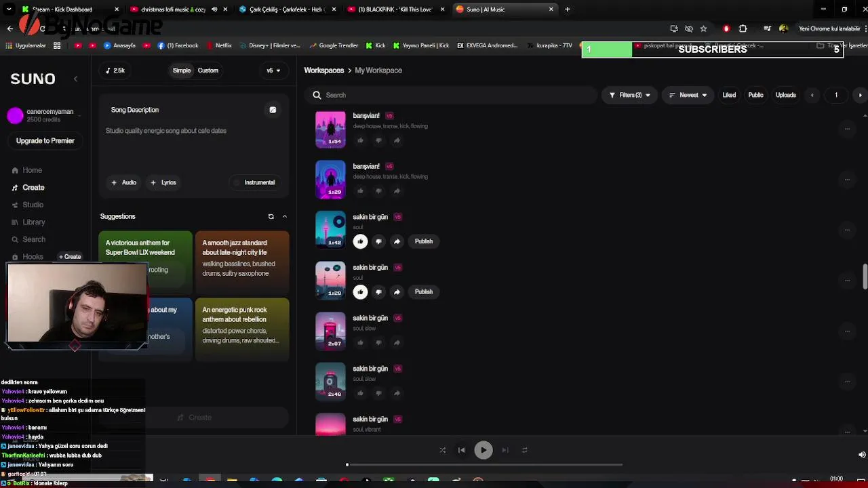The image size is (868, 488).
Task: Add Lyrics to the song
Action: (163, 182)
